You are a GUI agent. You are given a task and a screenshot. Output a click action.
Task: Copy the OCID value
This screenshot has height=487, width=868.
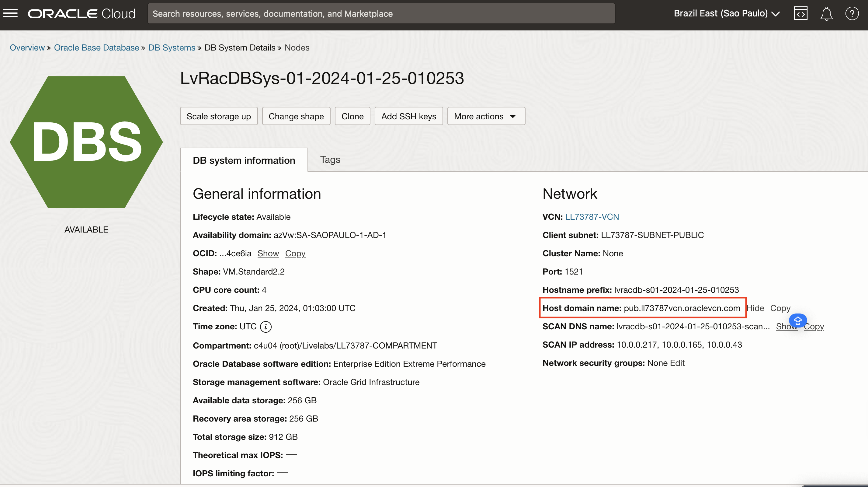point(295,253)
